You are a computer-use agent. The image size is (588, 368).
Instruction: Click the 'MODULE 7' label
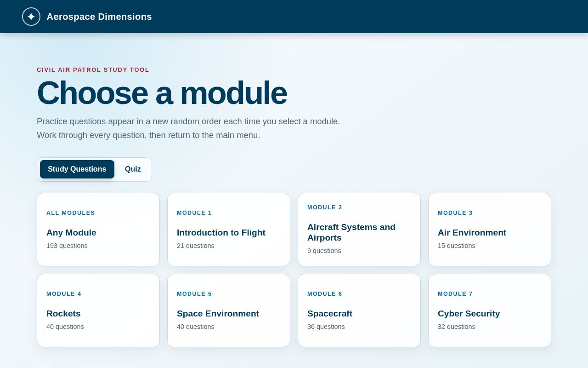455,294
